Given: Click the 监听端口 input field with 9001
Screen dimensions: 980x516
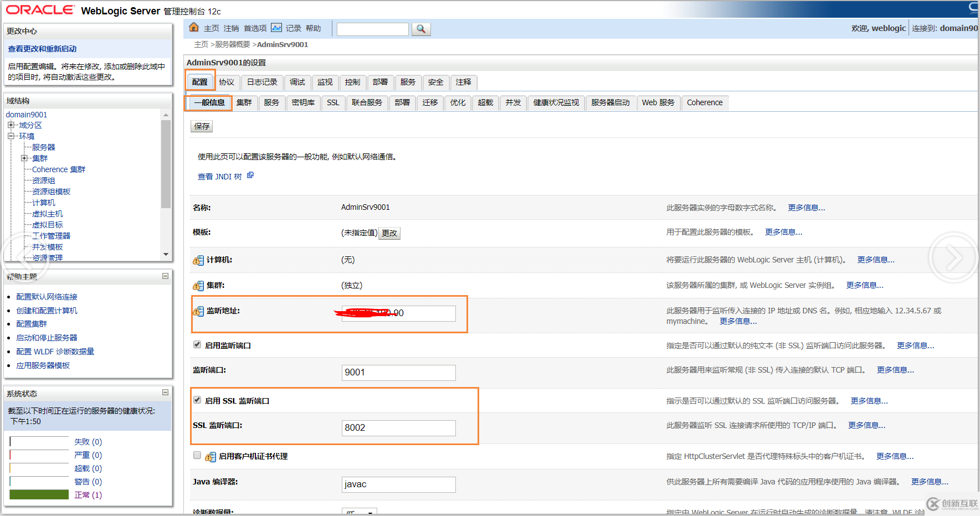Looking at the screenshot, I should 399,373.
